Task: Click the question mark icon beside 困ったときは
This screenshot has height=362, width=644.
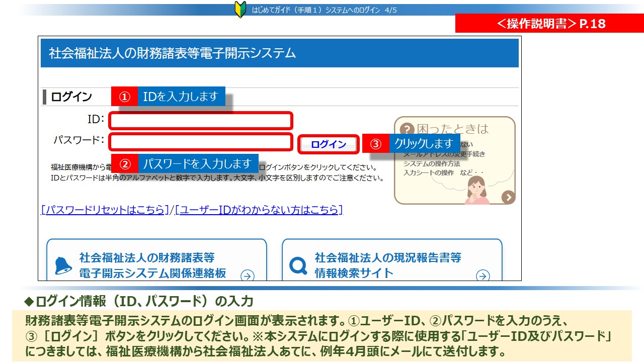Action: pos(407,129)
